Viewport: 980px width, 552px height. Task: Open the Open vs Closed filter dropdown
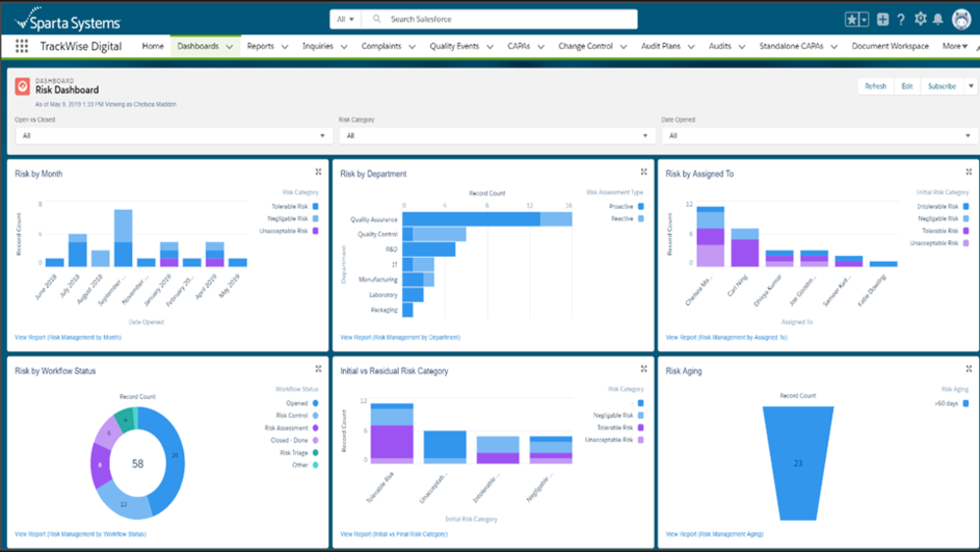coord(172,135)
